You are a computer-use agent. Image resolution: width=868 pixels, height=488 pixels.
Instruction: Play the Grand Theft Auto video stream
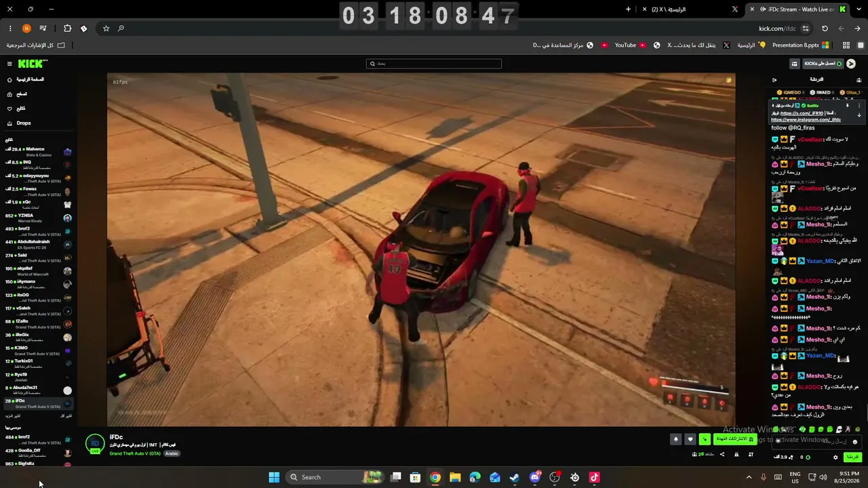point(421,249)
